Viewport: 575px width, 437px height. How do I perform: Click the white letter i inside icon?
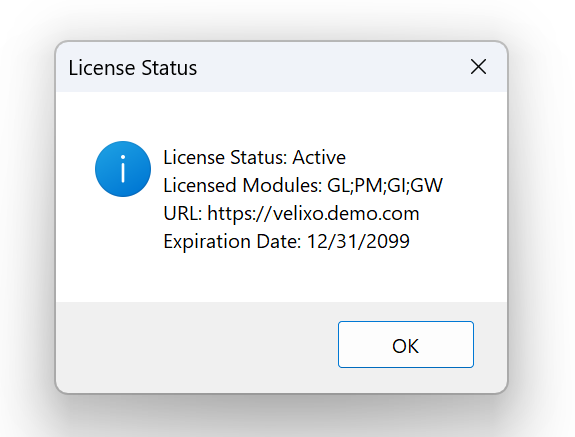click(123, 169)
